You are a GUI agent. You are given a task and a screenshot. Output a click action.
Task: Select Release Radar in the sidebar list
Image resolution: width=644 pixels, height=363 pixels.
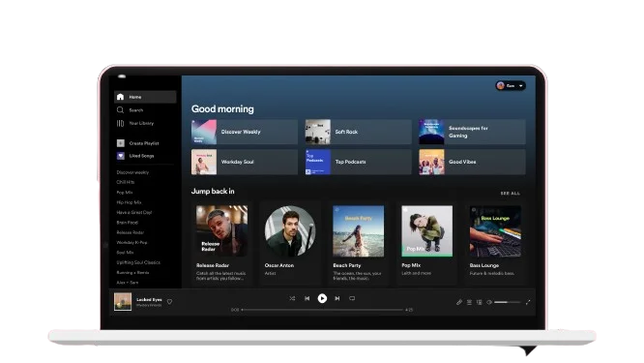click(131, 232)
